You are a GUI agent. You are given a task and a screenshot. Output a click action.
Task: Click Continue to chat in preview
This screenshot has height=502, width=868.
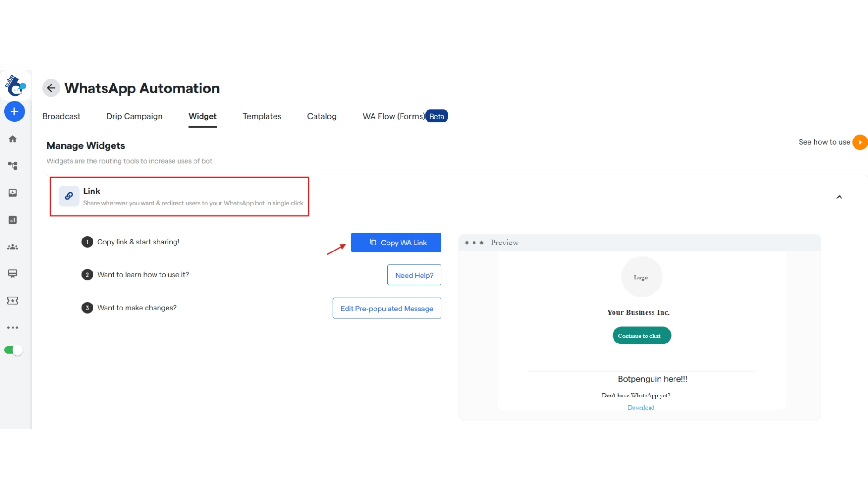click(641, 336)
